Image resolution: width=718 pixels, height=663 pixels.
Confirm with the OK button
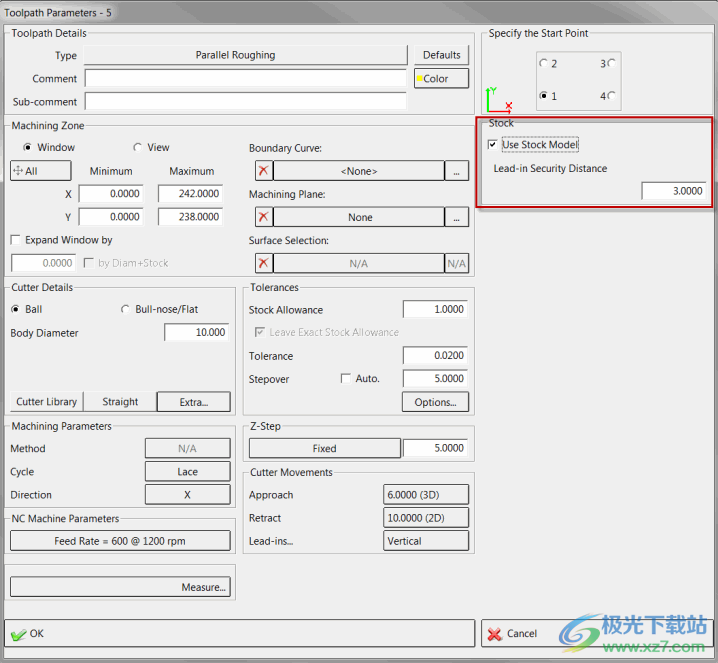pyautogui.click(x=239, y=633)
